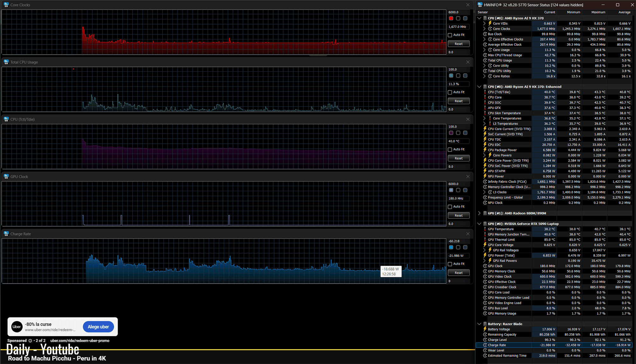
Task: Enable Auto Fit in CPU (Tctl/Tdie) graph
Action: click(x=450, y=149)
